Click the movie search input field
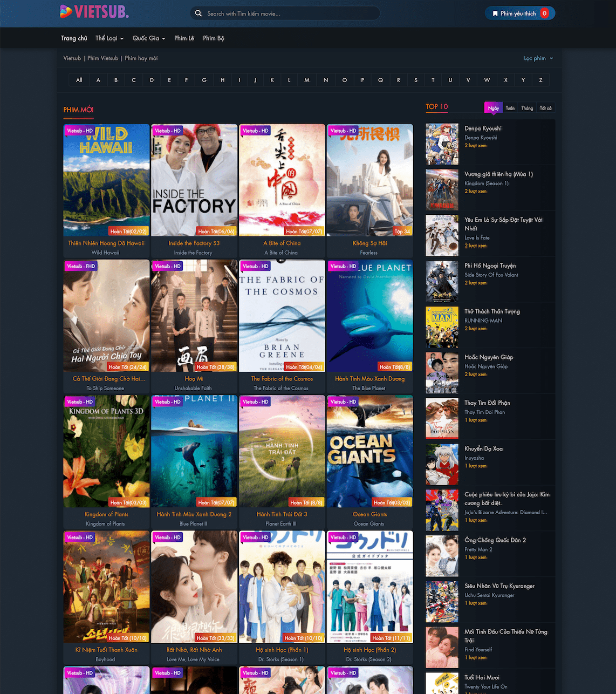The image size is (616, 694). pyautogui.click(x=289, y=13)
